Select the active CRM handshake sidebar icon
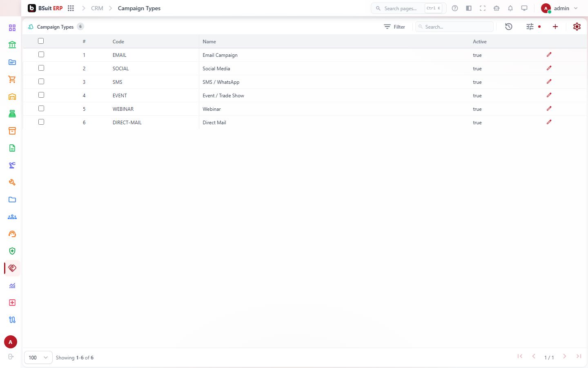Image resolution: width=588 pixels, height=368 pixels. [x=12, y=268]
